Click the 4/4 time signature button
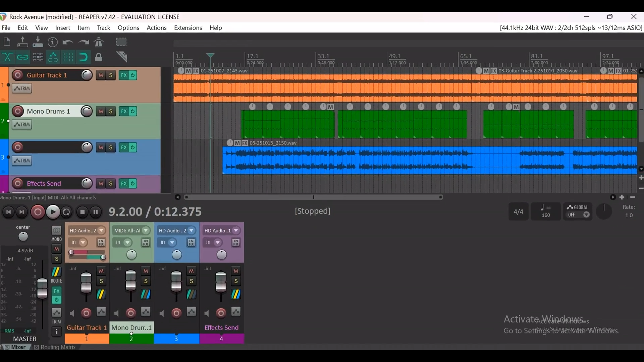Screen dimensions: 644x362 (518, 212)
